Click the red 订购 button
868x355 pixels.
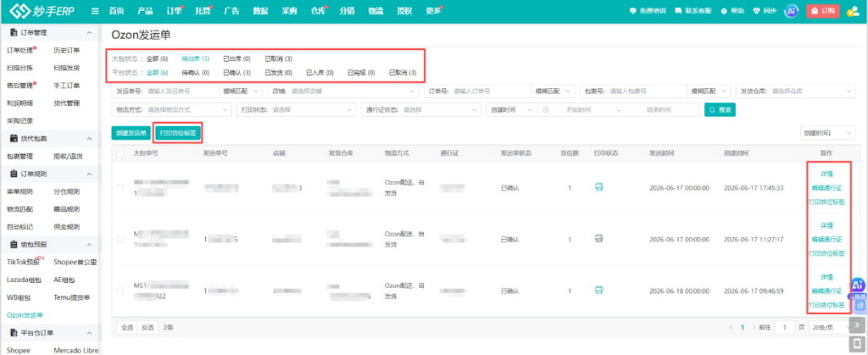(x=822, y=11)
